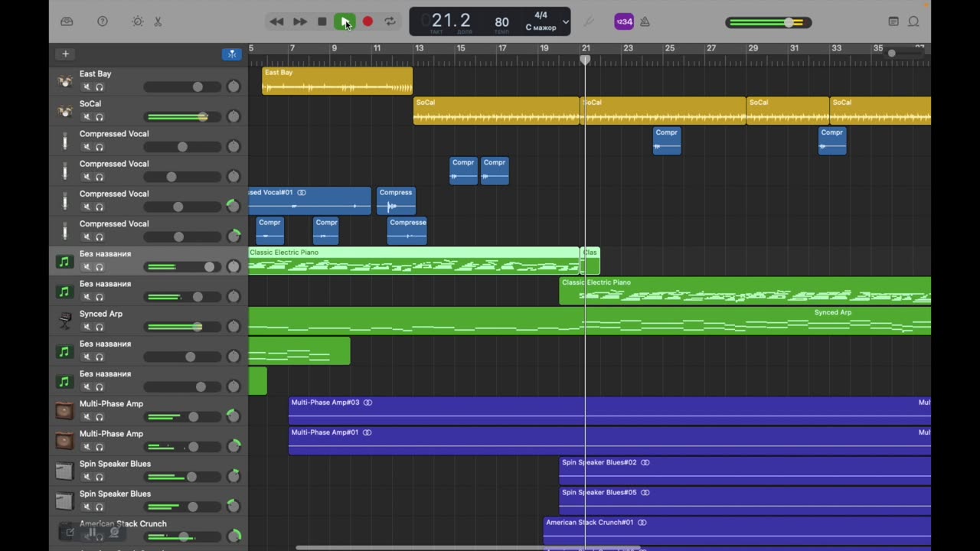The width and height of the screenshot is (980, 551).
Task: Select the Spin Speaker Blues#02 region
Action: coord(745,470)
